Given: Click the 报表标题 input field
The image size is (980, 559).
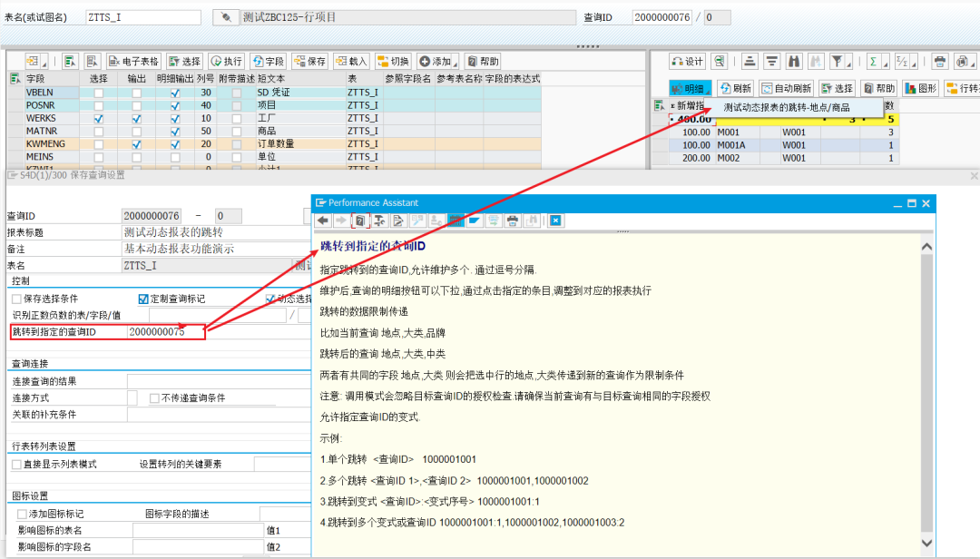Looking at the screenshot, I should pyautogui.click(x=217, y=232).
